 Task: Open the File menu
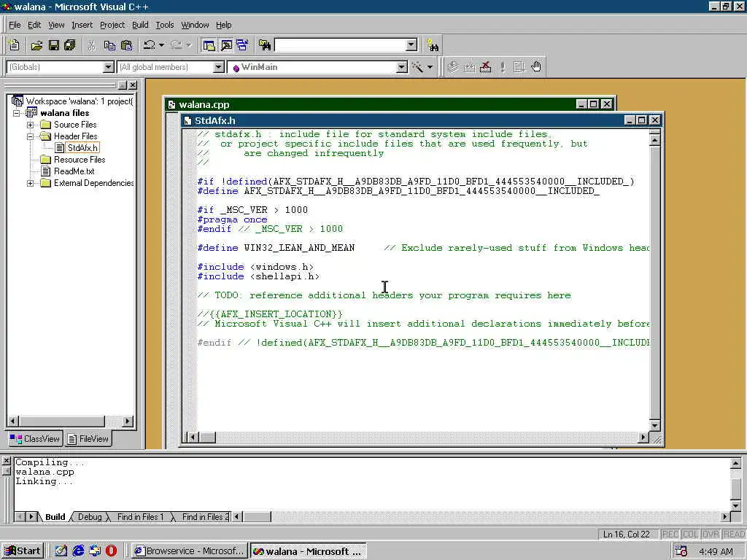pos(15,25)
